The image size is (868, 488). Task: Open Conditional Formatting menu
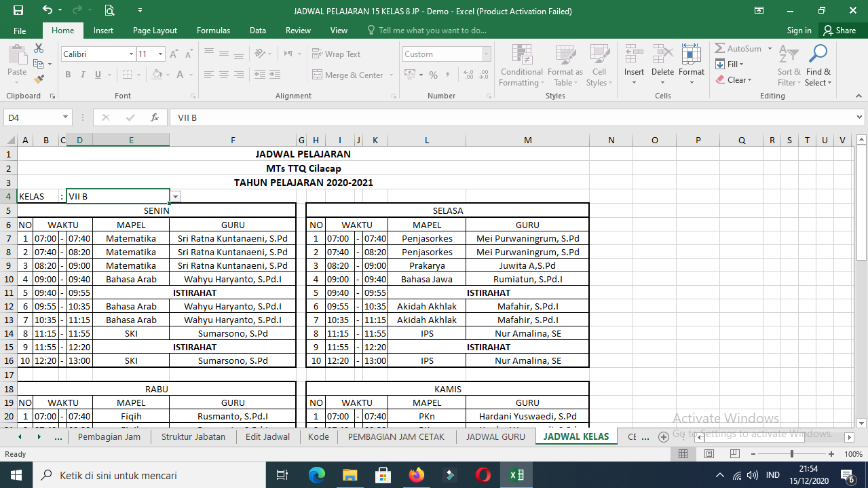tap(521, 66)
